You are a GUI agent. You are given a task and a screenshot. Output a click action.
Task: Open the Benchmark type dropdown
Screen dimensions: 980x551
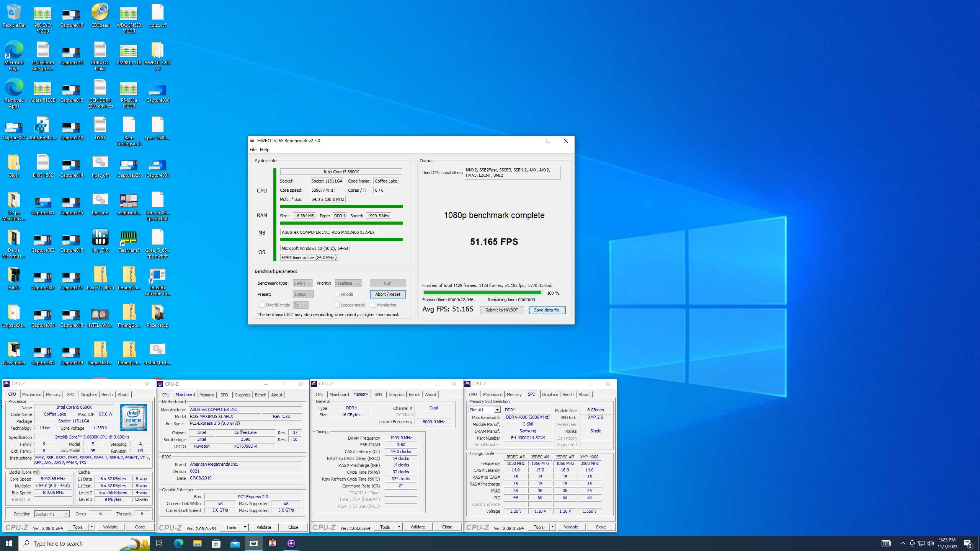point(302,283)
